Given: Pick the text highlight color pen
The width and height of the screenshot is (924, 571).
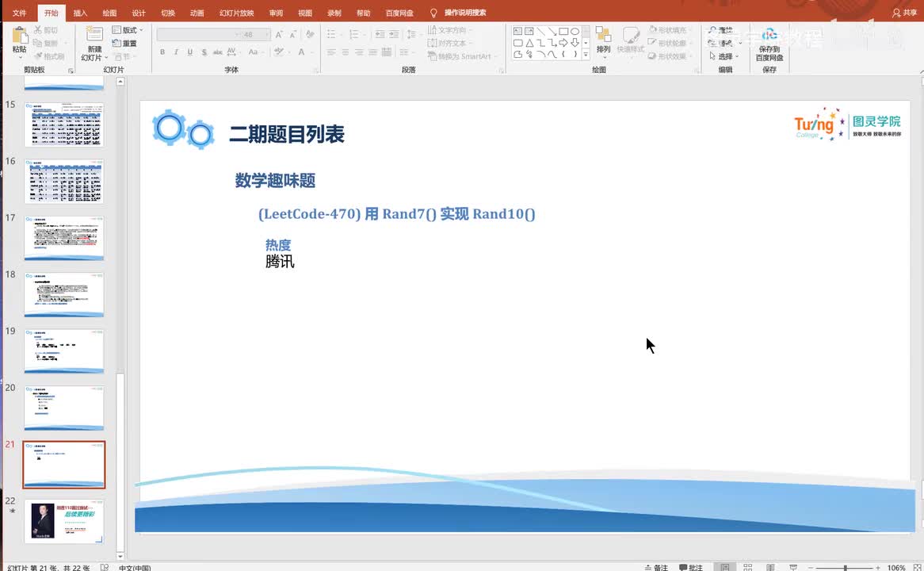Looking at the screenshot, I should pyautogui.click(x=279, y=52).
